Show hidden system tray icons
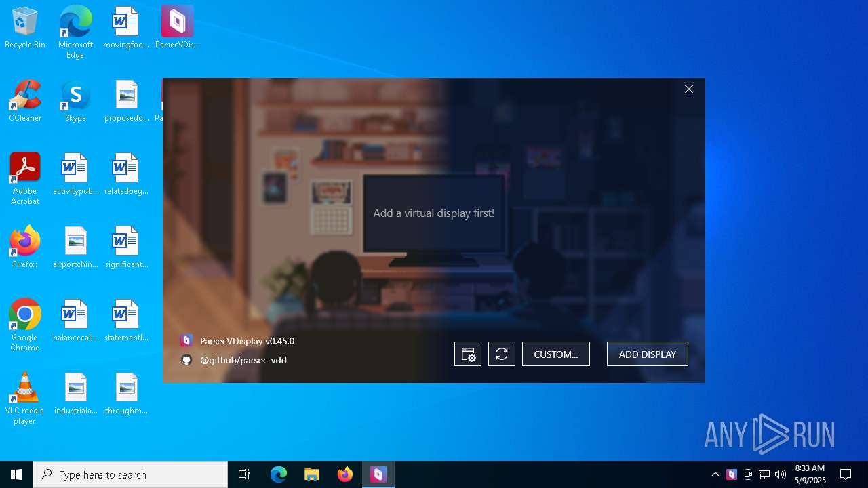 pyautogui.click(x=715, y=474)
